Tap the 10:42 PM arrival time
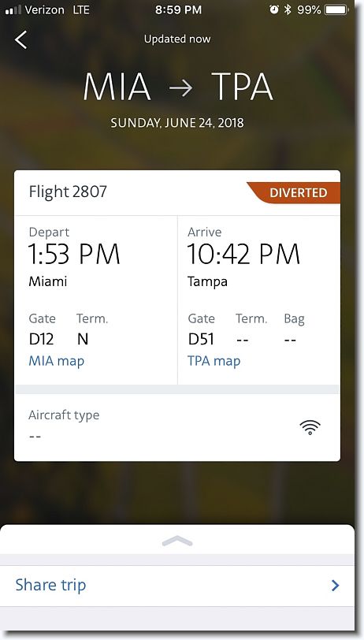Viewport: 364px width, 640px height. pos(243,254)
